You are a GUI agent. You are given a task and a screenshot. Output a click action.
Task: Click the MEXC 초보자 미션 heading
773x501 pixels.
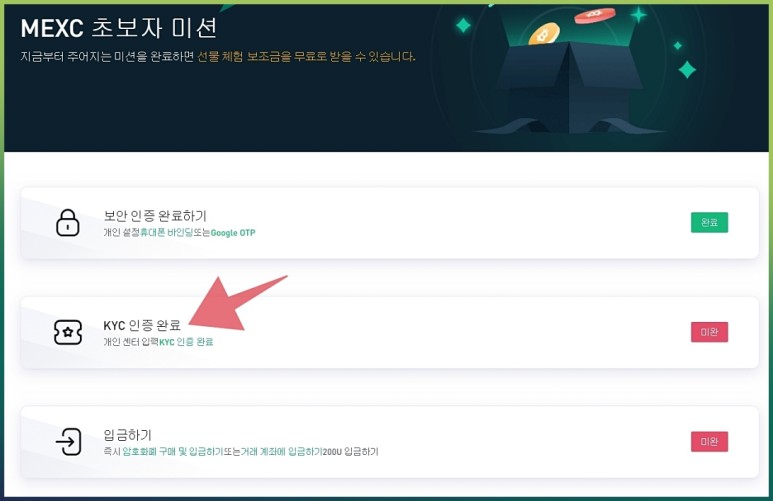(119, 28)
